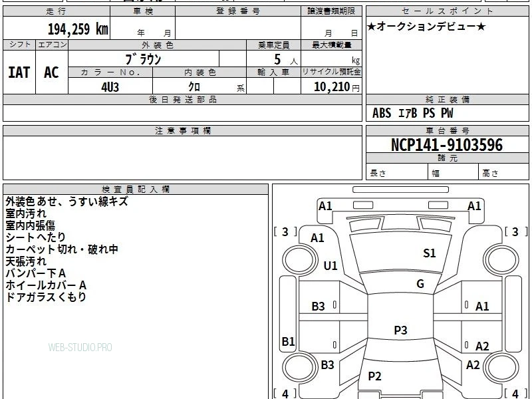Select the exterior color ブラウン
Image resolution: width=532 pixels, height=399 pixels.
[x=143, y=59]
